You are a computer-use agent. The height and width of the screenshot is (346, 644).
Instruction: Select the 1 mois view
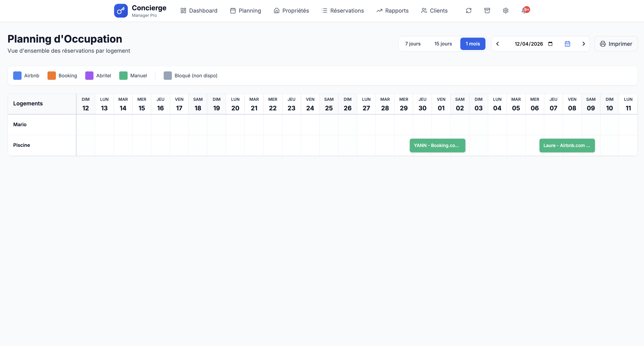pos(473,44)
